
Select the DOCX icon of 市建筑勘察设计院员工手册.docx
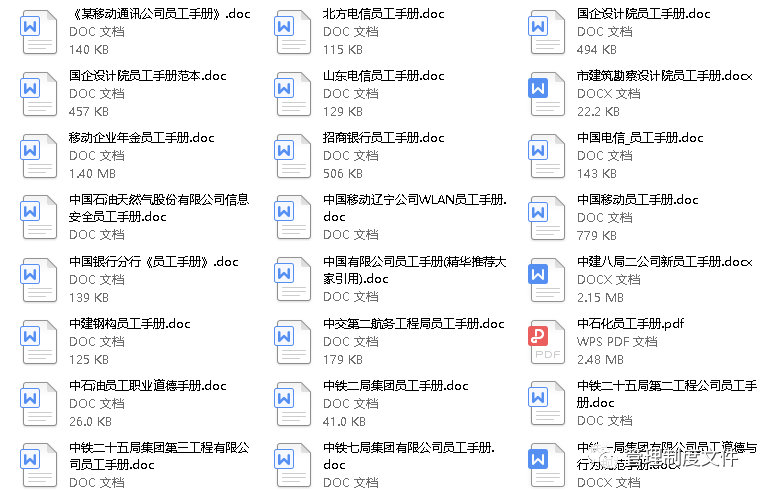[x=547, y=94]
